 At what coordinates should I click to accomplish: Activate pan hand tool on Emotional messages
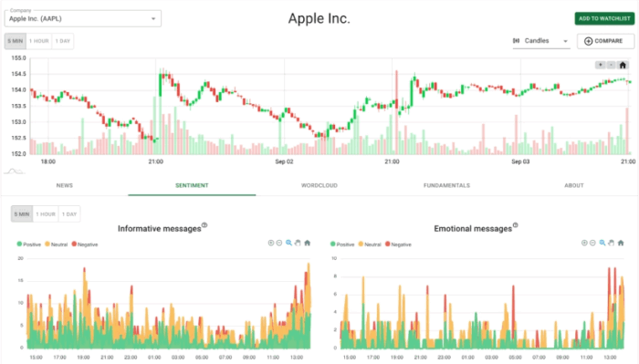(x=612, y=243)
